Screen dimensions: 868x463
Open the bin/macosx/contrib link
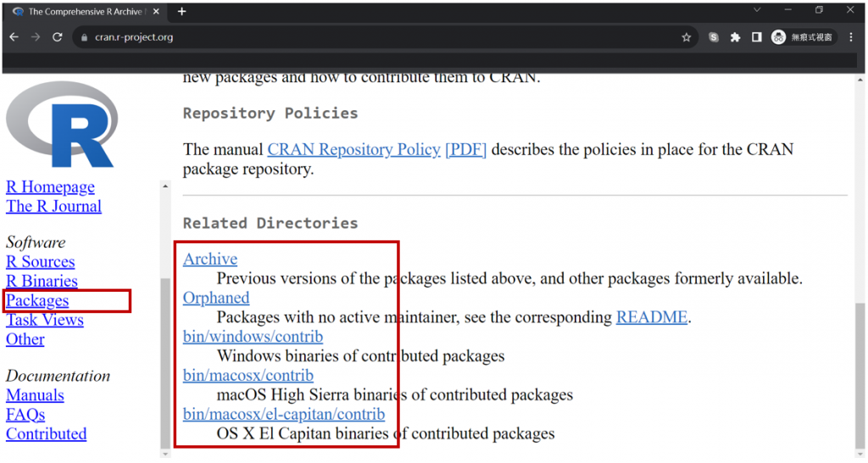248,376
